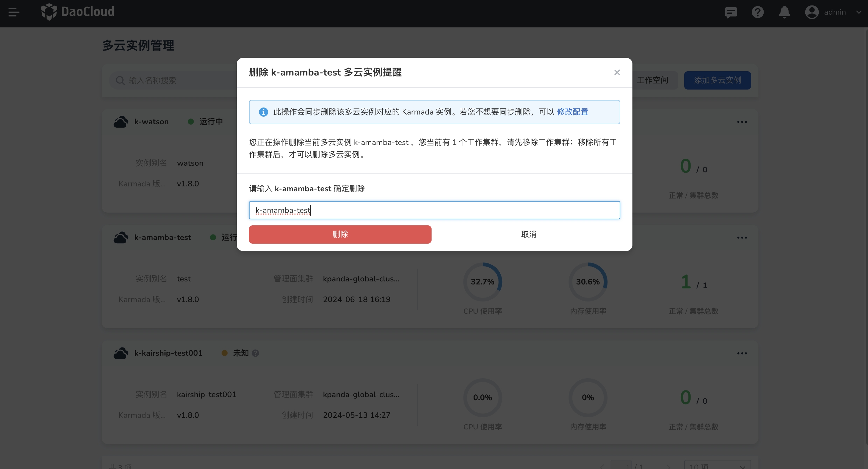Image resolution: width=868 pixels, height=469 pixels.
Task: Click the unknown status help icon
Action: (255, 353)
